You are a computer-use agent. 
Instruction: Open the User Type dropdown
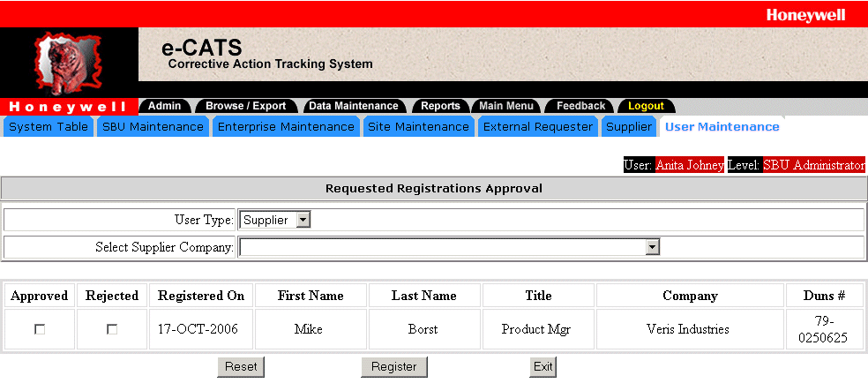pyautogui.click(x=276, y=221)
